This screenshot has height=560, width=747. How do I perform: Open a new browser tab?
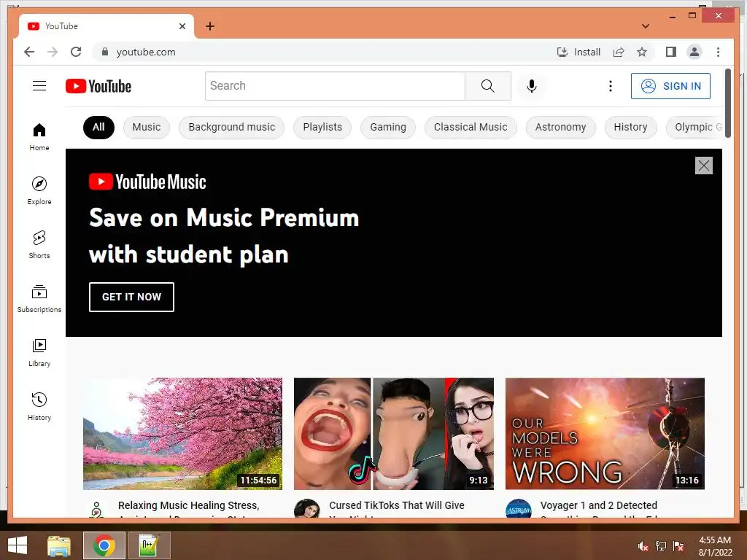pos(210,26)
